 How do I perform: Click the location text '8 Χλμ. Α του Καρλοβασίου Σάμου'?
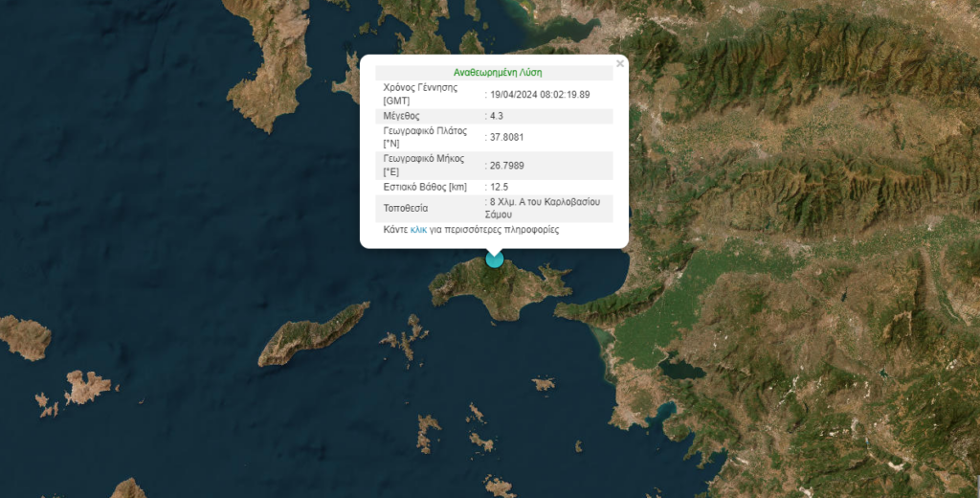[545, 209]
